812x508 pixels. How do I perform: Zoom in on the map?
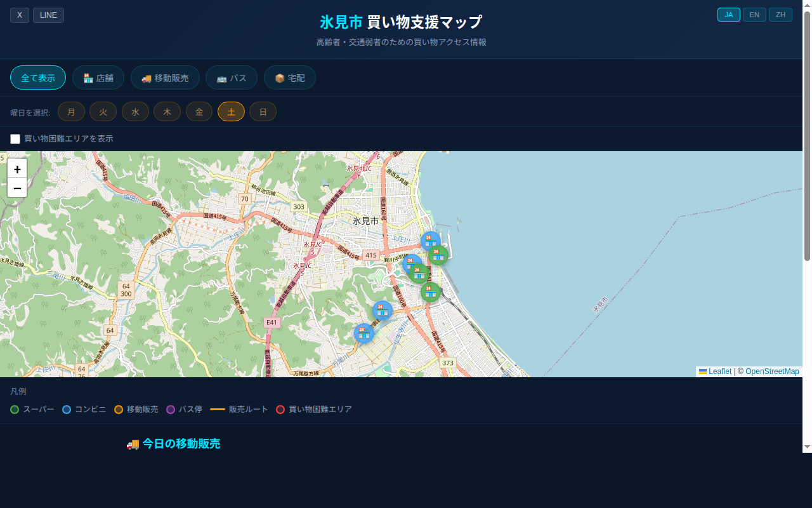coord(17,169)
